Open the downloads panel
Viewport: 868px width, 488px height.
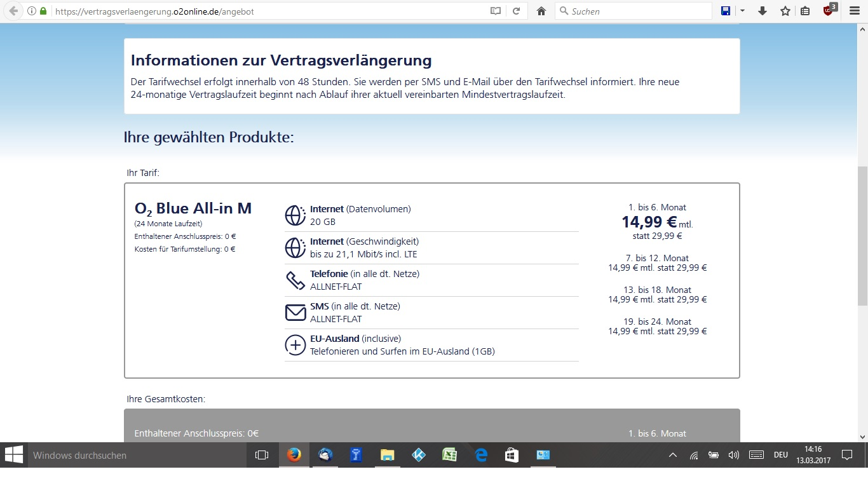763,11
